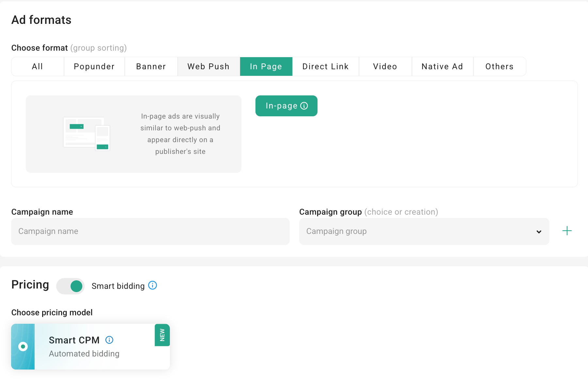Screen dimensions: 588x379
Task: Open the Others format tab
Action: pyautogui.click(x=499, y=66)
